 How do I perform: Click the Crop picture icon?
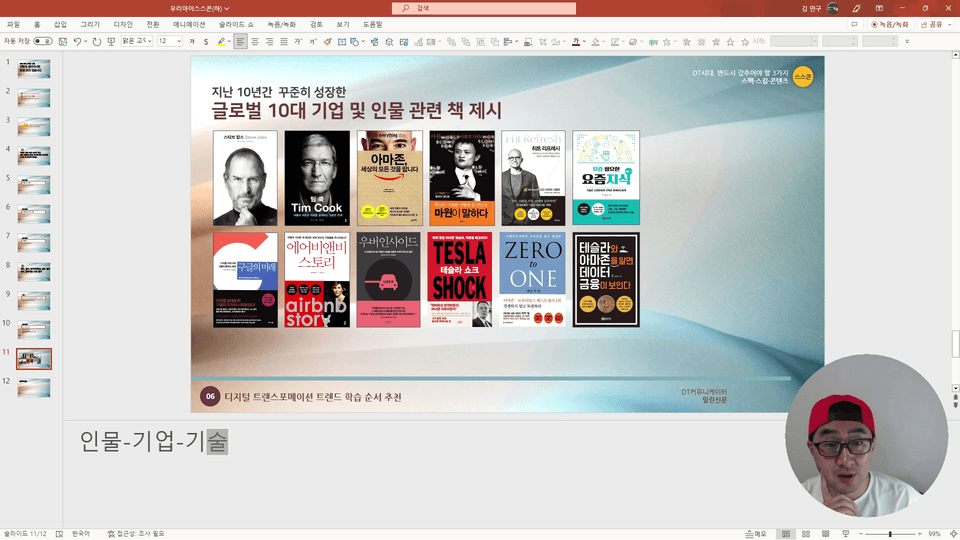(x=543, y=42)
